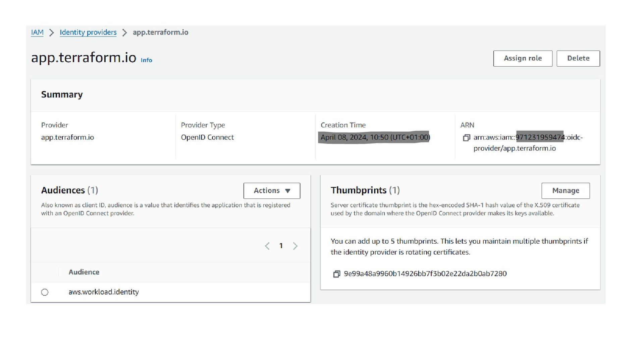Click the app.terraform.io breadcrumb text

click(160, 33)
